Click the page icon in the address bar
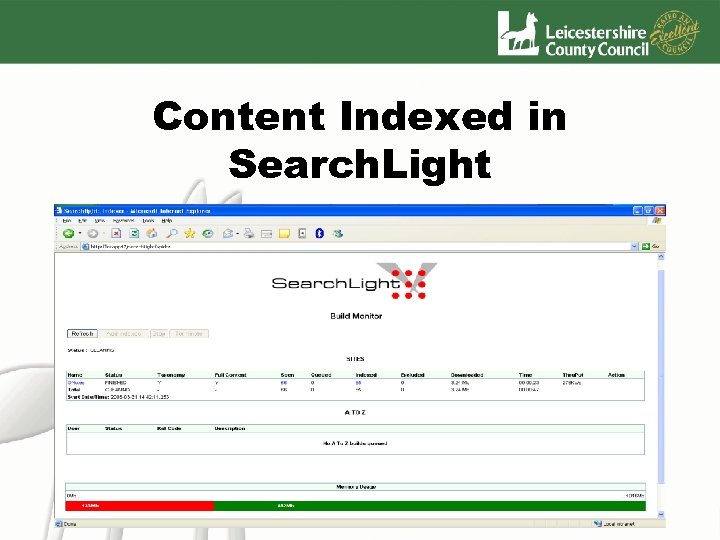Screen dimensions: 720x540 [x=85, y=247]
